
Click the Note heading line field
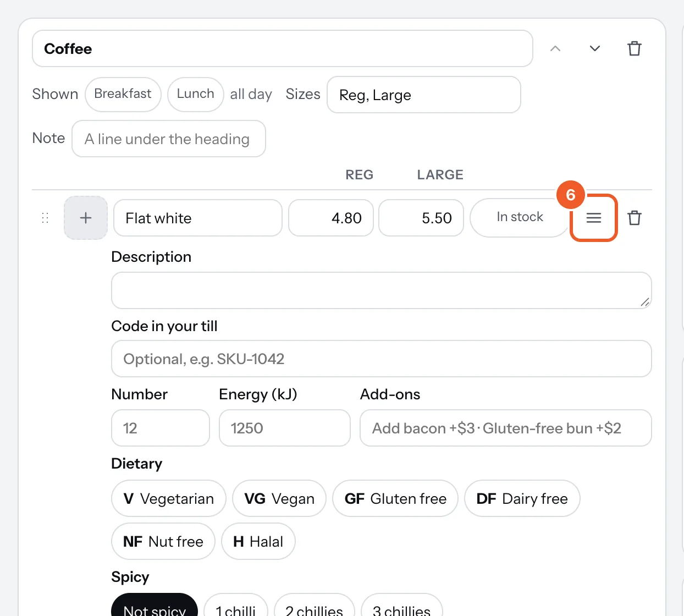169,139
